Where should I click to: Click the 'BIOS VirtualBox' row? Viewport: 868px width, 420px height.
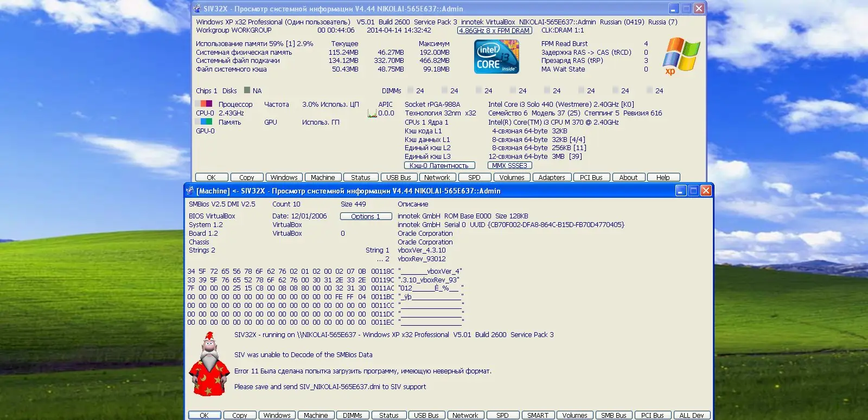pos(212,216)
